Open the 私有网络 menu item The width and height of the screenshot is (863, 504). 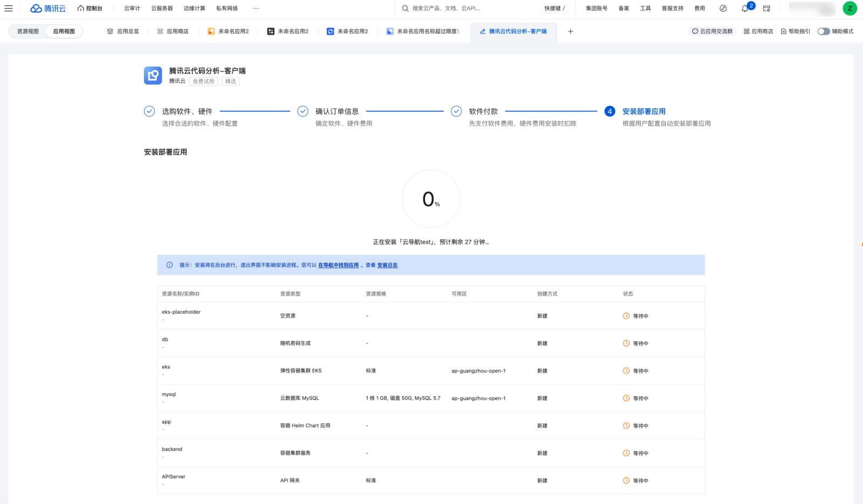tap(227, 9)
